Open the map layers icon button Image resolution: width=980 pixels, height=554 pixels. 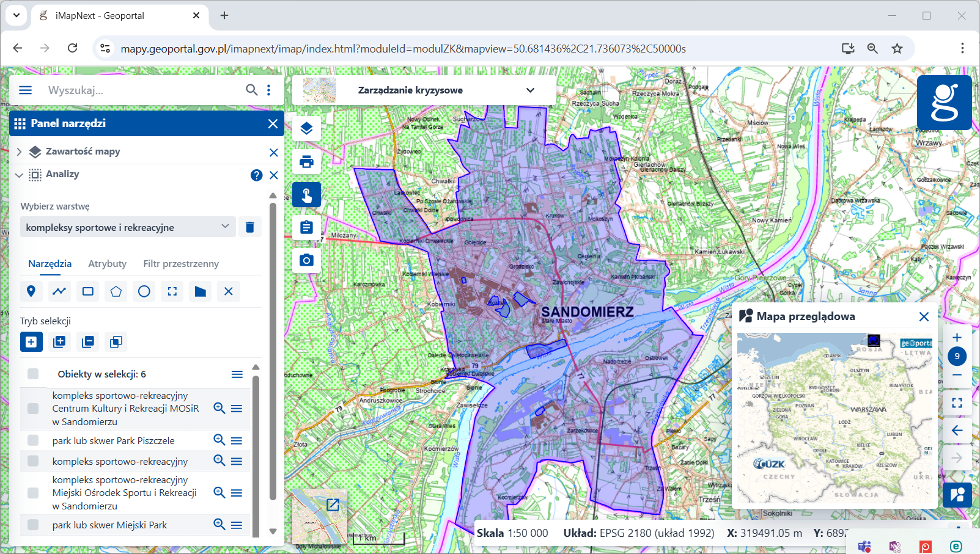tap(306, 128)
